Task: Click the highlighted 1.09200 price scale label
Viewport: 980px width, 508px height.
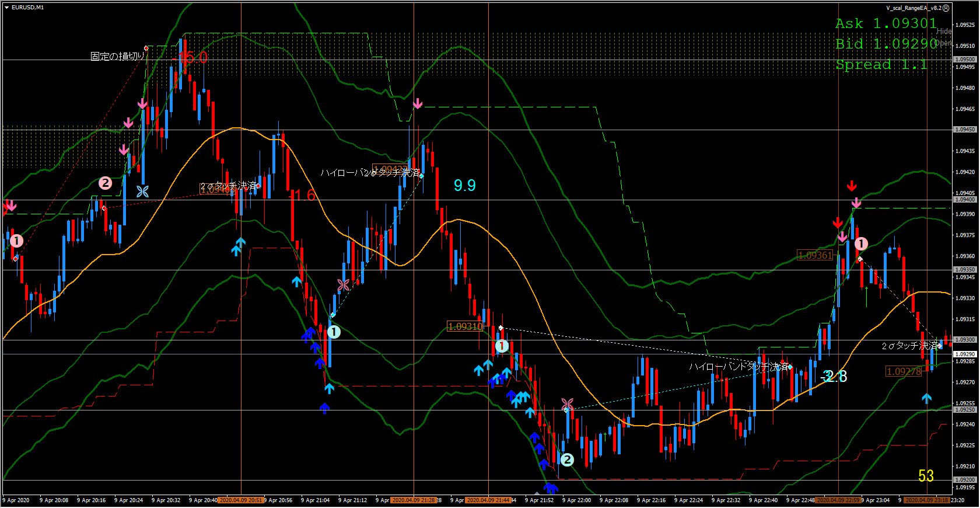Action: coord(965,480)
